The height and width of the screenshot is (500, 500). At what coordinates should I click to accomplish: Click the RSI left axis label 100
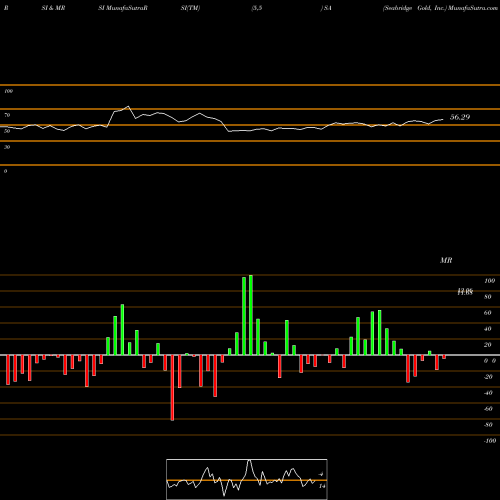pos(8,91)
